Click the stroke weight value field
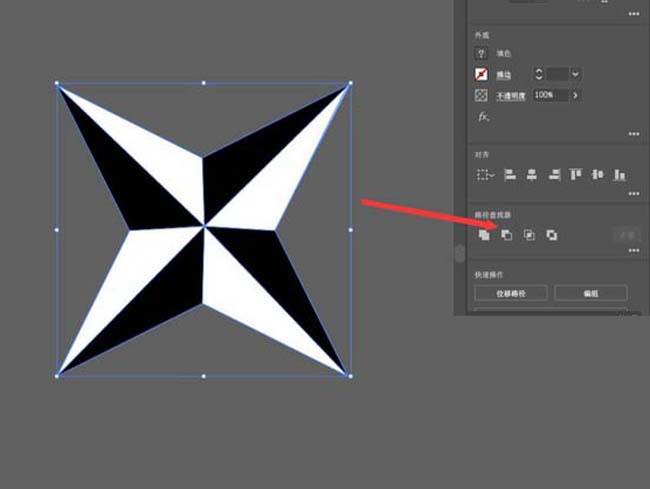 557,74
